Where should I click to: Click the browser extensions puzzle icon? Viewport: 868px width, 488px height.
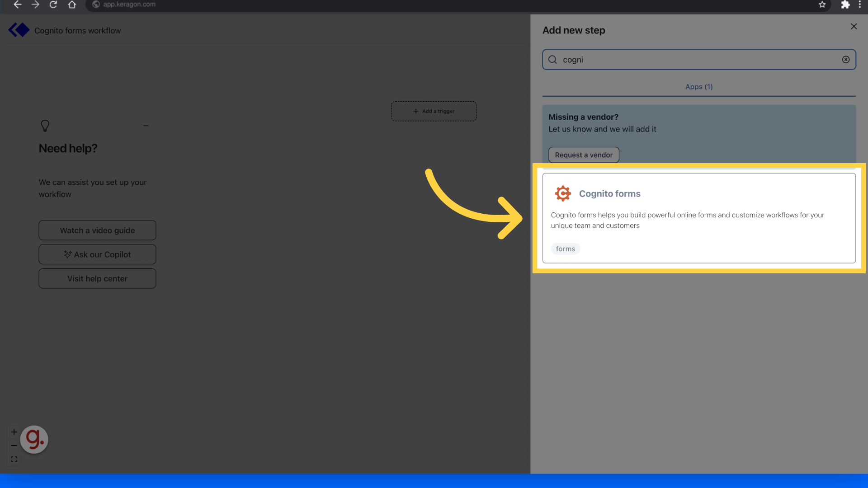coord(845,5)
